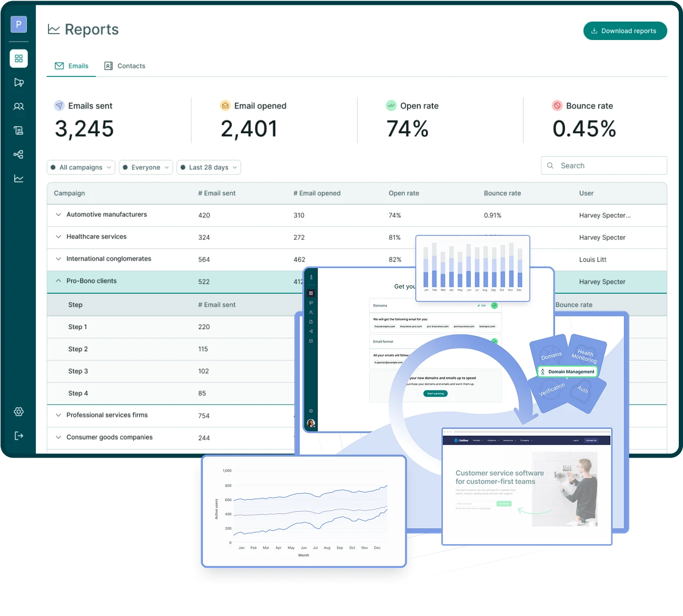The width and height of the screenshot is (683, 616).
Task: Open the Everyone filter dropdown
Action: point(146,167)
